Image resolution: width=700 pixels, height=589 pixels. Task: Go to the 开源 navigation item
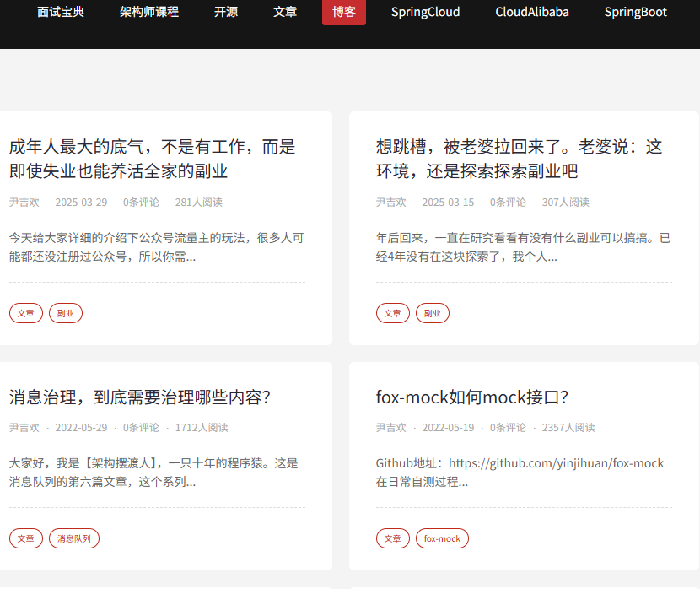[x=226, y=12]
